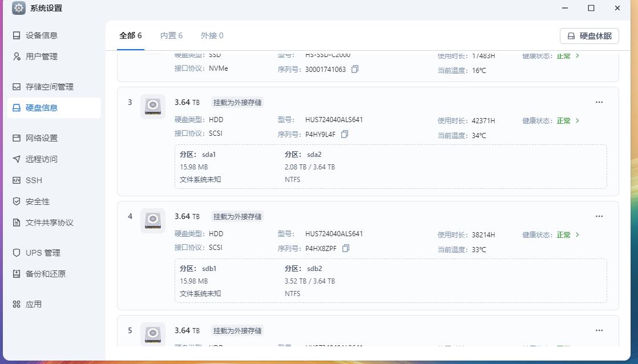The height and width of the screenshot is (364, 638).
Task: Click the 网络设置 sidebar icon
Action: (x=17, y=138)
